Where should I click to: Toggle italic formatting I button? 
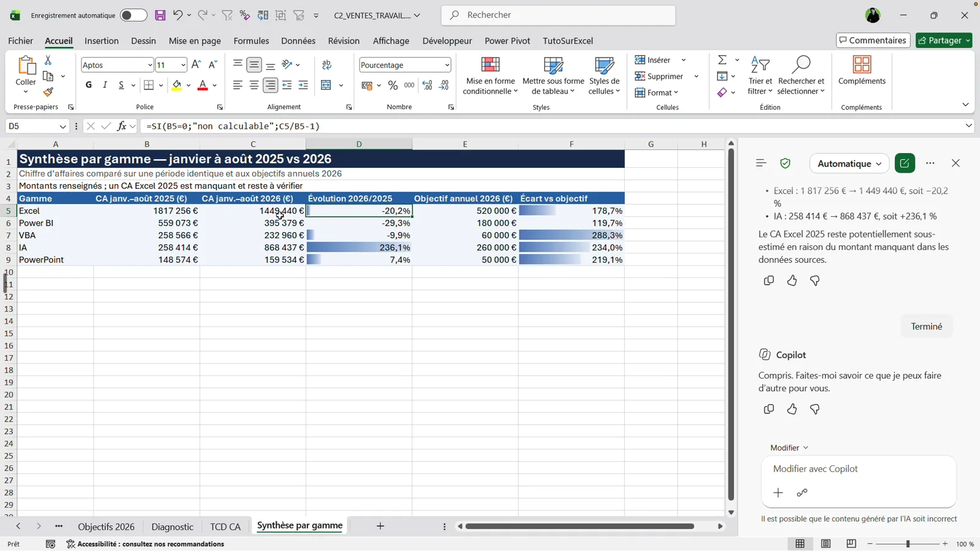(105, 85)
